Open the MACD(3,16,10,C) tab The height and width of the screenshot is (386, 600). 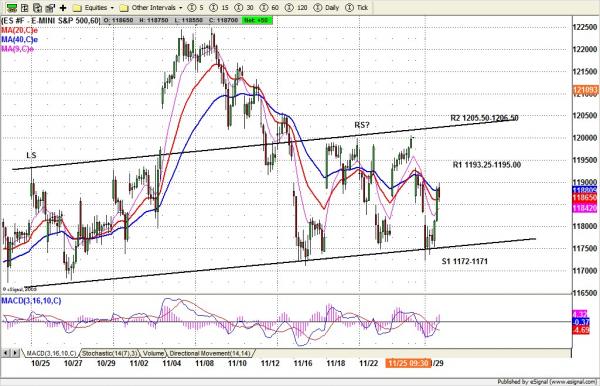(x=51, y=353)
